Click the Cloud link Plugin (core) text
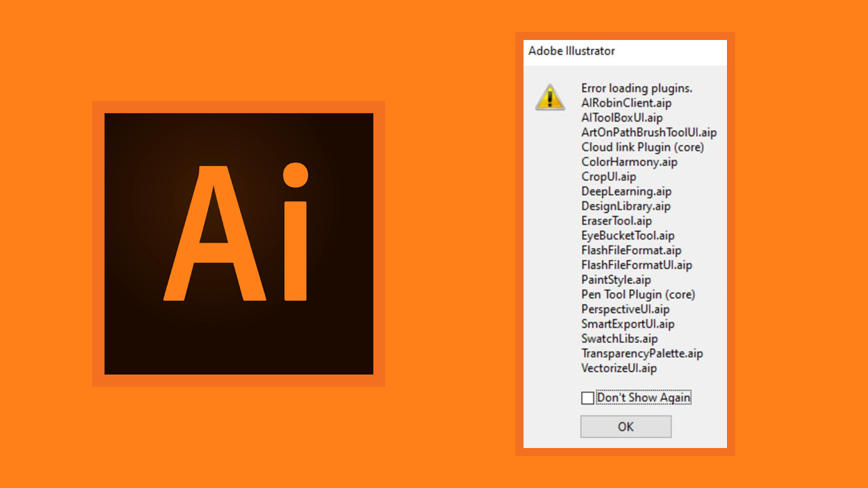This screenshot has height=488, width=868. 643,147
